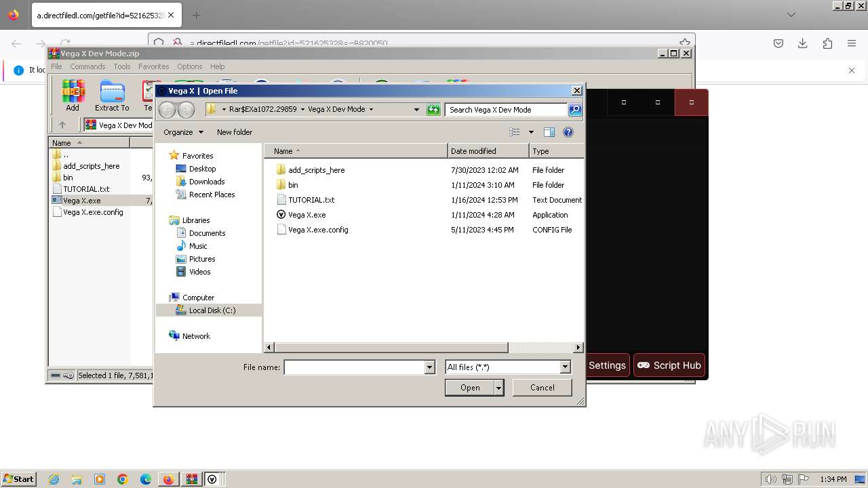Click the File name input field

[354, 367]
